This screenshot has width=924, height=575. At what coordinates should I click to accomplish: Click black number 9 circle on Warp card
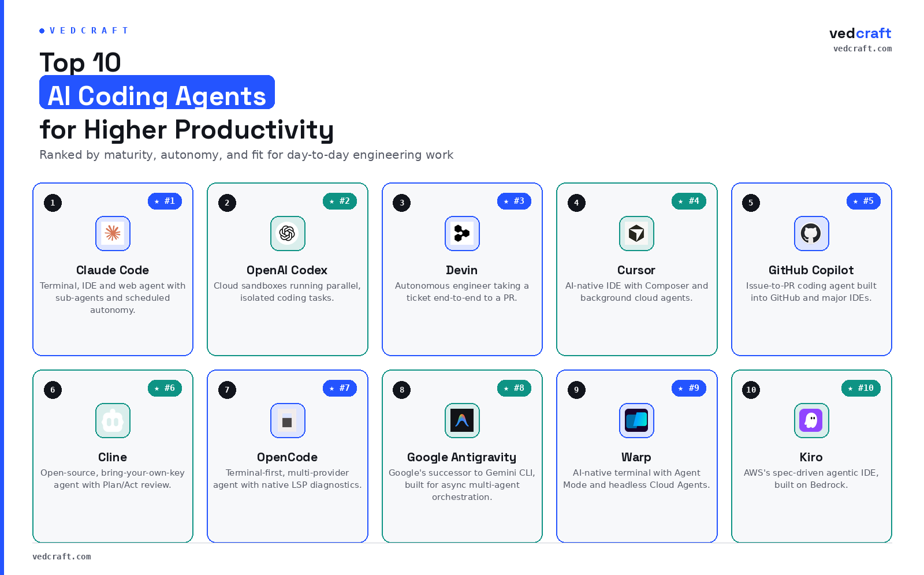(576, 390)
